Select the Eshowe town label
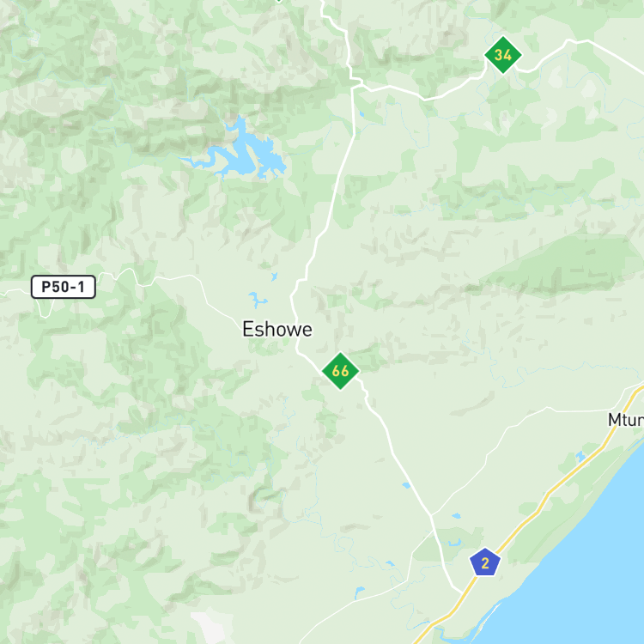Viewport: 644px width, 644px height. (x=277, y=330)
